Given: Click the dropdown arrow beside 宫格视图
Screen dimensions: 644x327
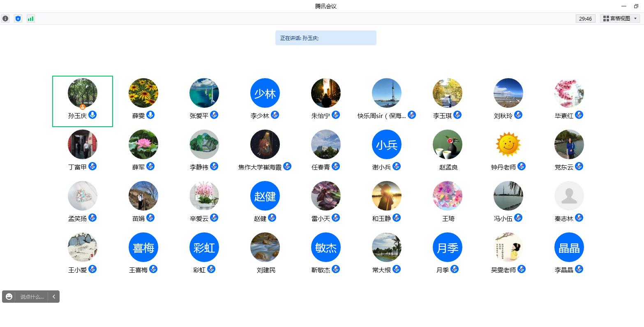Looking at the screenshot, I should pos(635,19).
